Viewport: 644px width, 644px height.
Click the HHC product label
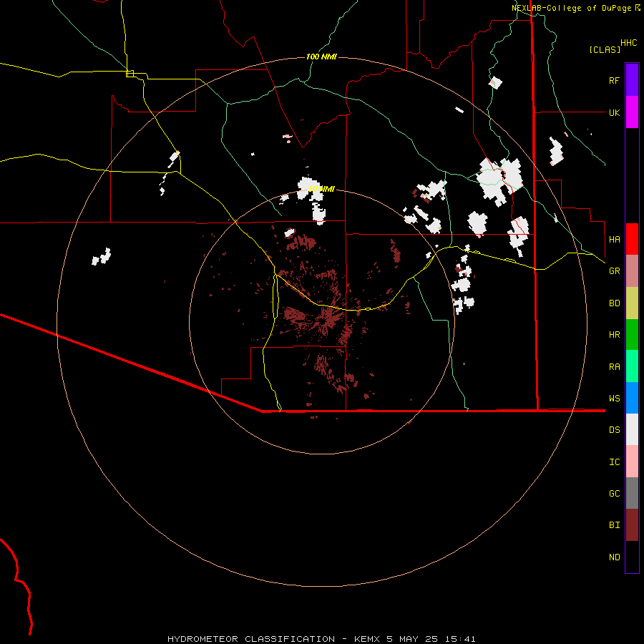(x=628, y=43)
